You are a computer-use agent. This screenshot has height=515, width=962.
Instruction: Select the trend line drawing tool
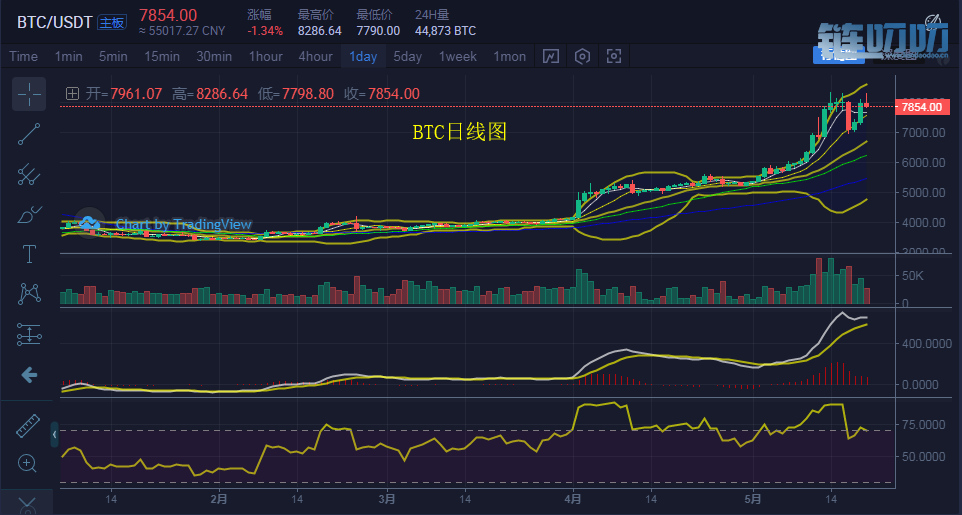tap(29, 134)
